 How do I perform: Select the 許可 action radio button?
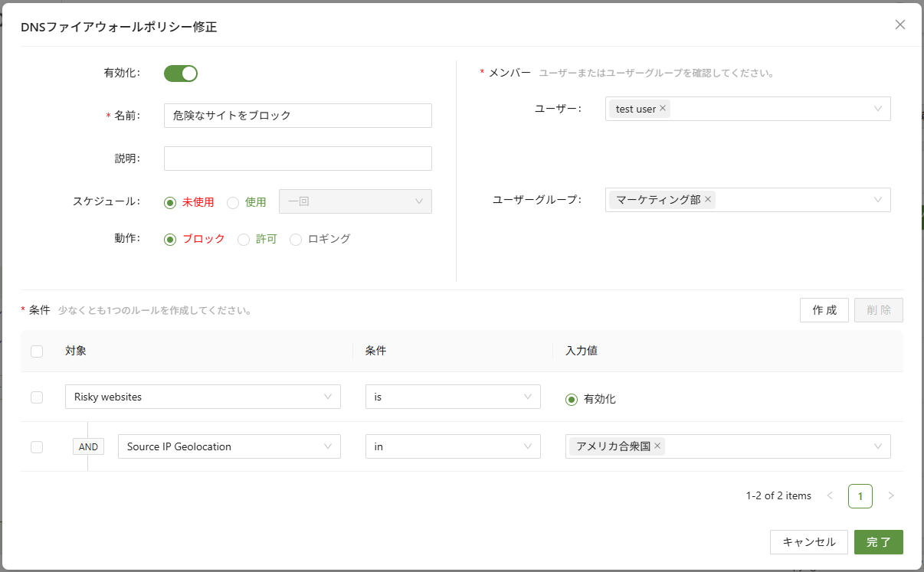pos(244,240)
